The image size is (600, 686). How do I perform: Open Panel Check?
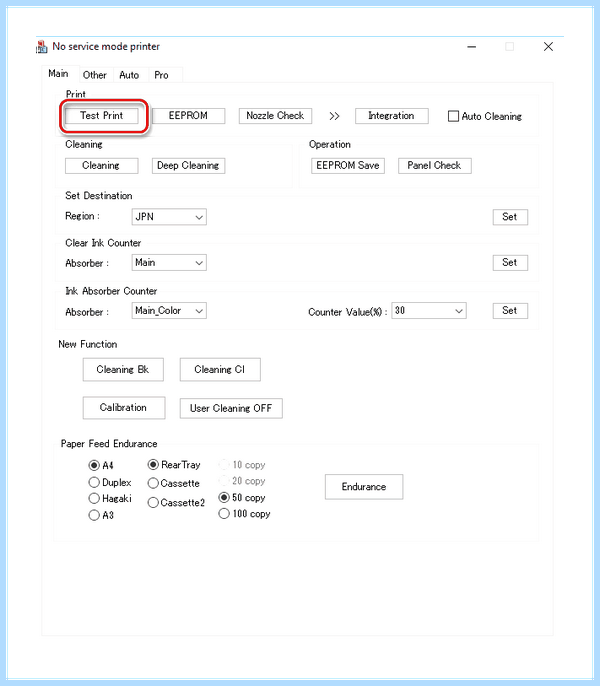pyautogui.click(x=435, y=165)
